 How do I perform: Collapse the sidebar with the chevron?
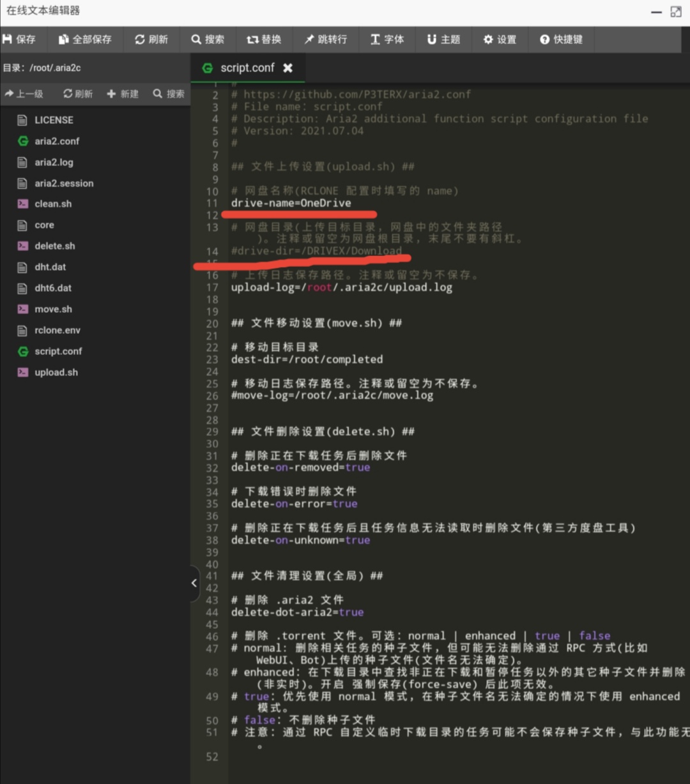[194, 583]
